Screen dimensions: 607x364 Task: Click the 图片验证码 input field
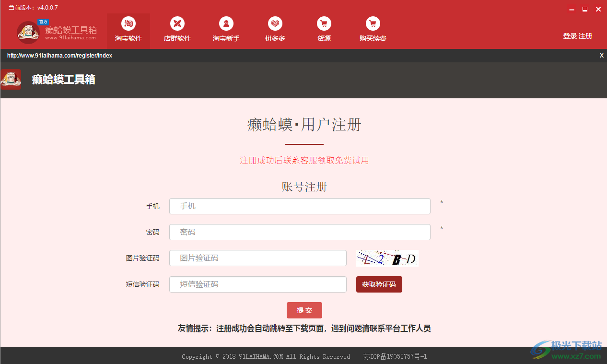257,258
